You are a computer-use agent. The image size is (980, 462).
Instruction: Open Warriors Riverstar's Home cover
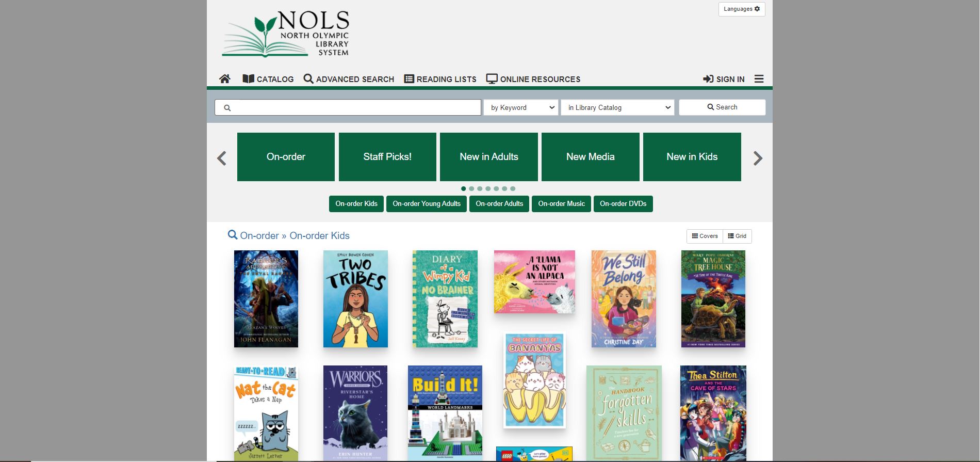click(355, 413)
